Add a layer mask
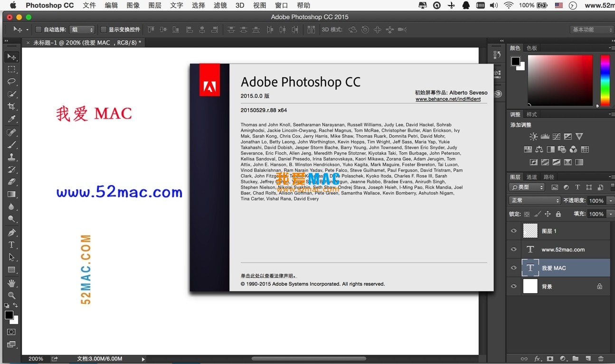The height and width of the screenshot is (364, 615). point(550,359)
